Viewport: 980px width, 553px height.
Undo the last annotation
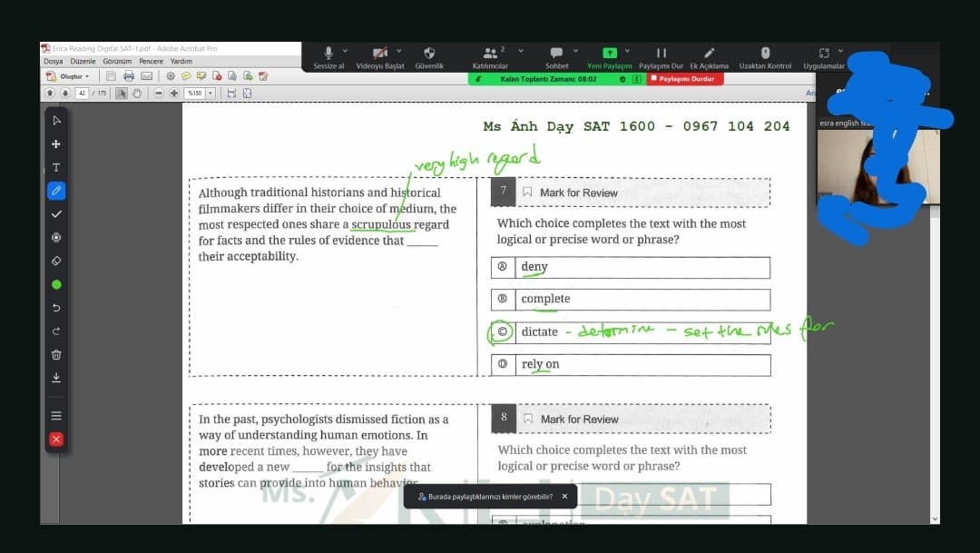56,308
